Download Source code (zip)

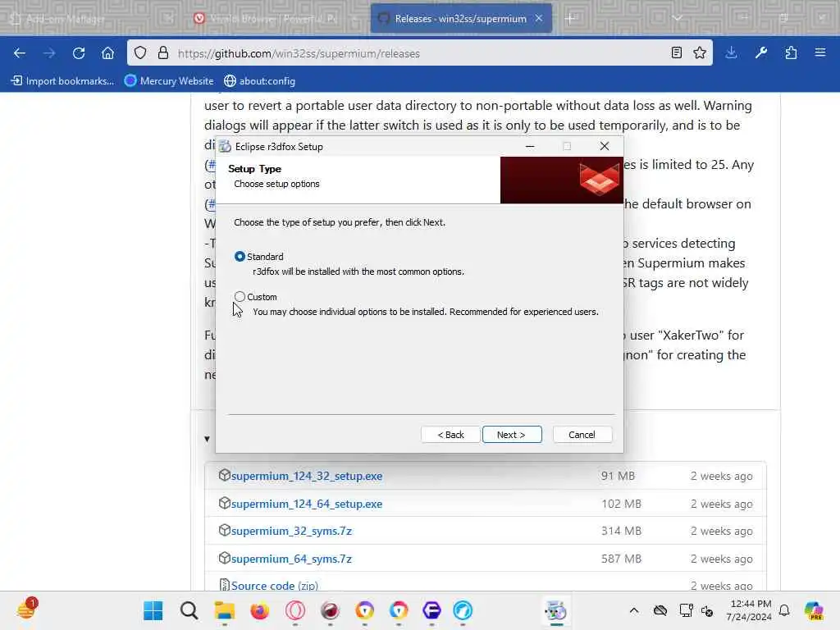point(274,586)
